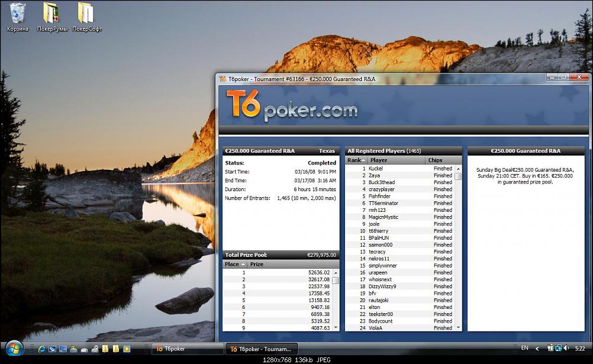Sort players by the Rank column header
This screenshot has height=364, width=593.
click(x=356, y=160)
